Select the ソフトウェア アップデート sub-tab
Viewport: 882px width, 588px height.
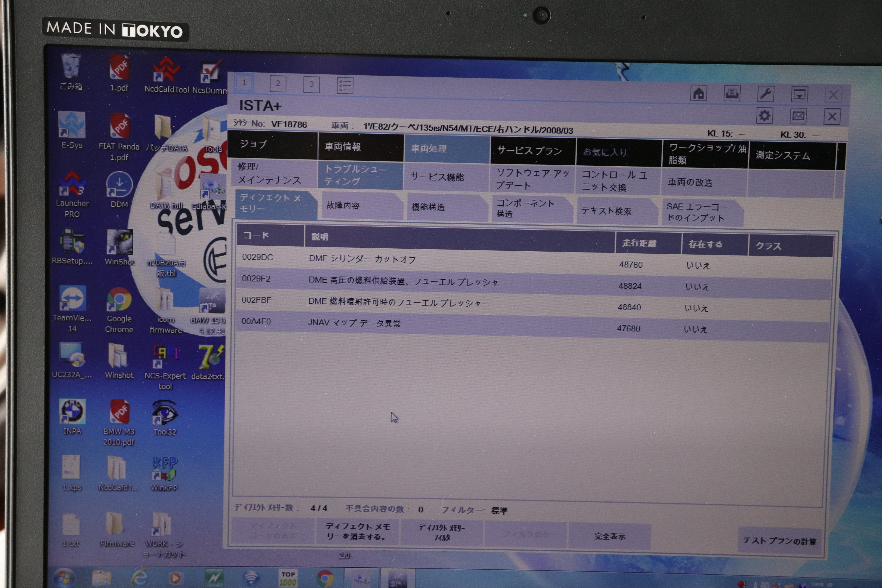533,179
